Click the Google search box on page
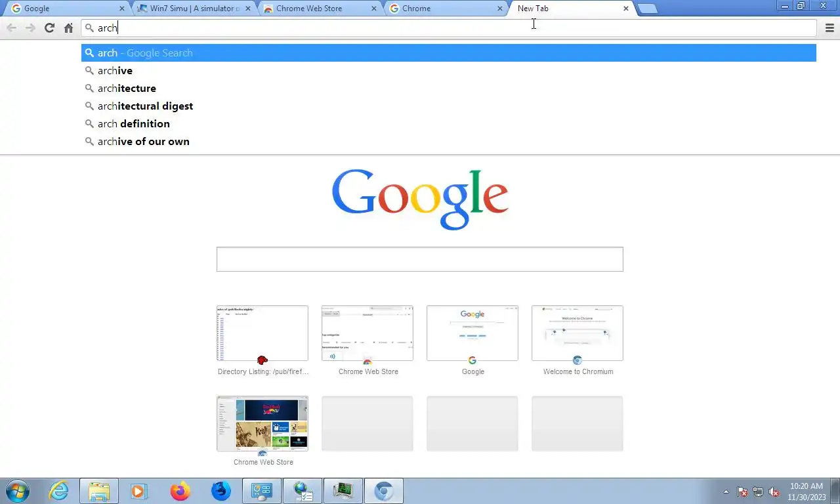 coord(420,259)
